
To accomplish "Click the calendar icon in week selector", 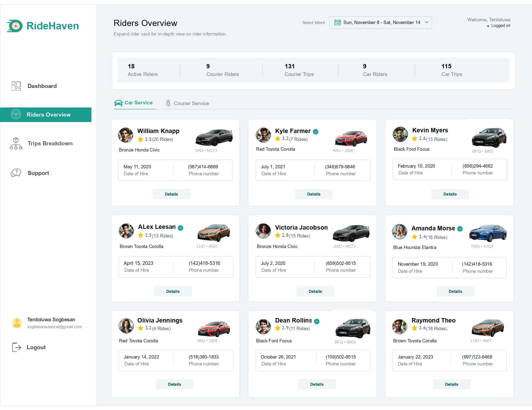I will click(x=337, y=23).
